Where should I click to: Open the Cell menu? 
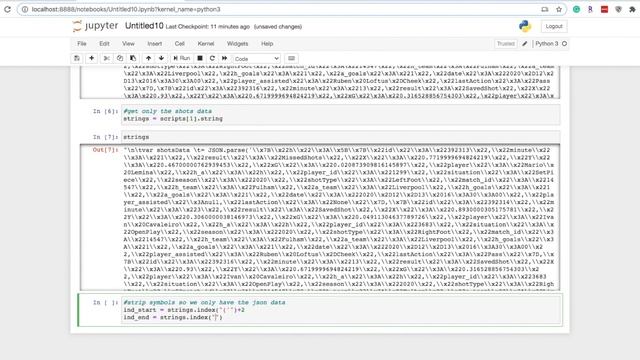coord(180,44)
